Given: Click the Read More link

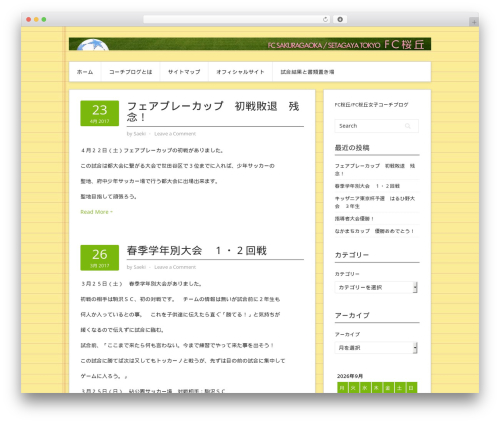Looking at the screenshot, I should coord(96,212).
